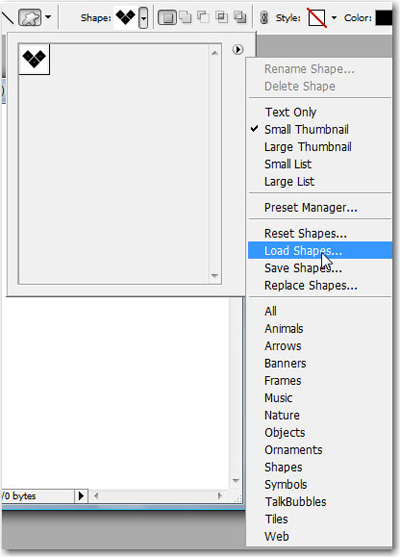This screenshot has width=400, height=557.
Task: Open geometry options arrow beside Custom Shape tool
Action: pyautogui.click(x=48, y=17)
